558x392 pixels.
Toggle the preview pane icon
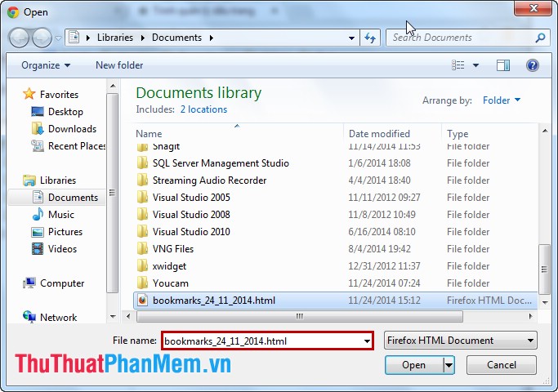coord(502,65)
